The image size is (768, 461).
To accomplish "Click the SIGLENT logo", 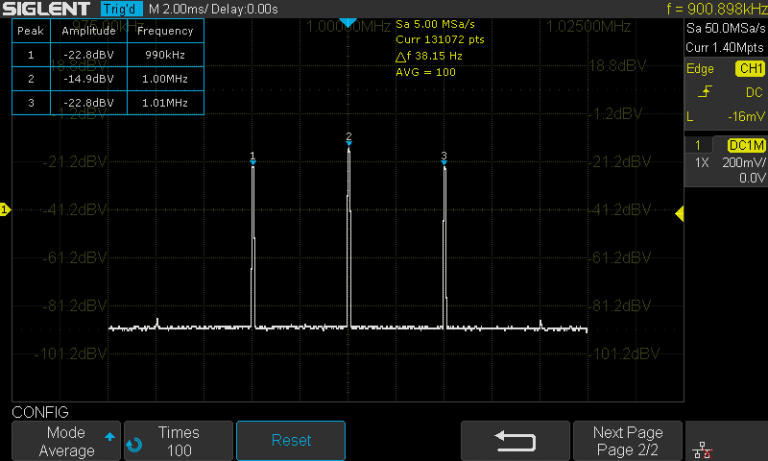I will click(48, 9).
